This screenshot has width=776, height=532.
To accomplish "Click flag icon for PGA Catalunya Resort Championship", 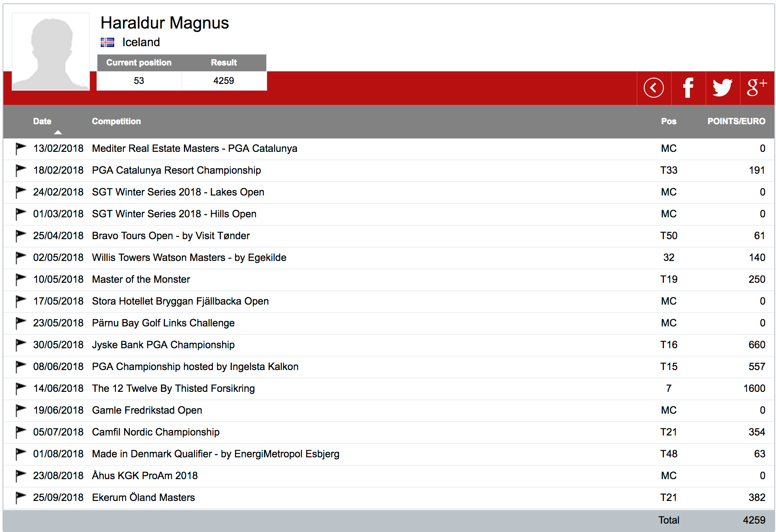I will coord(21,170).
